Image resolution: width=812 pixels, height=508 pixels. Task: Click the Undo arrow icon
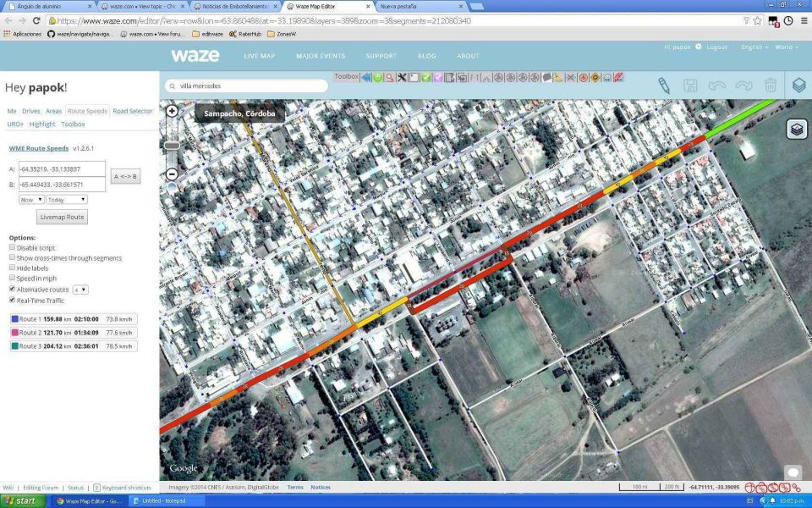click(716, 86)
